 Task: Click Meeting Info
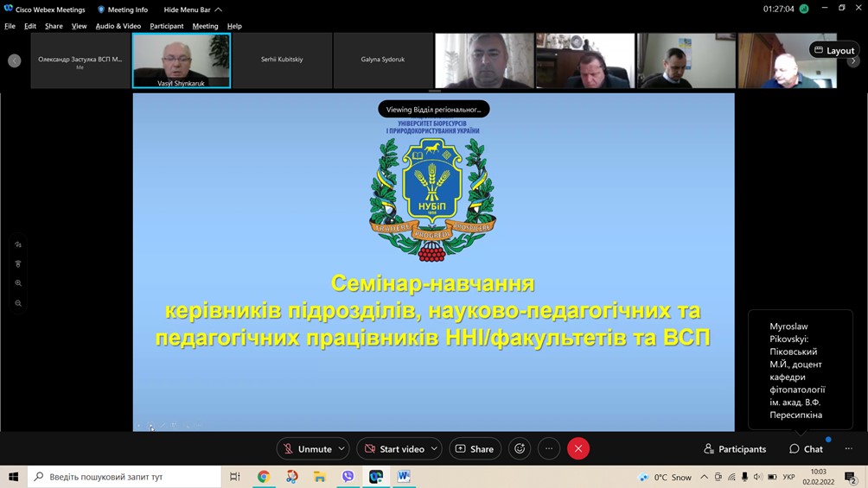123,10
